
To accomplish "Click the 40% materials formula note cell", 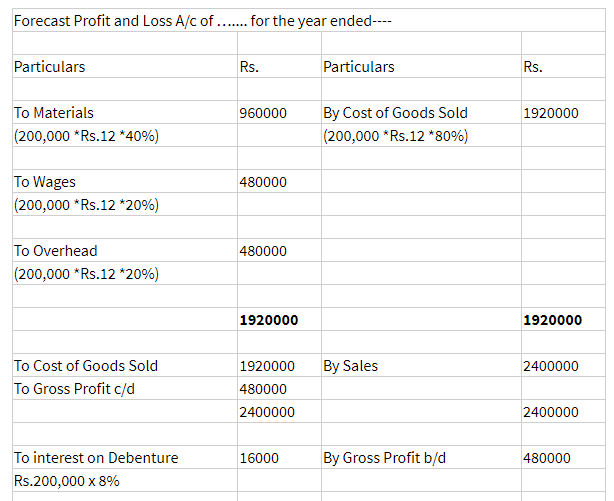I will (87, 136).
